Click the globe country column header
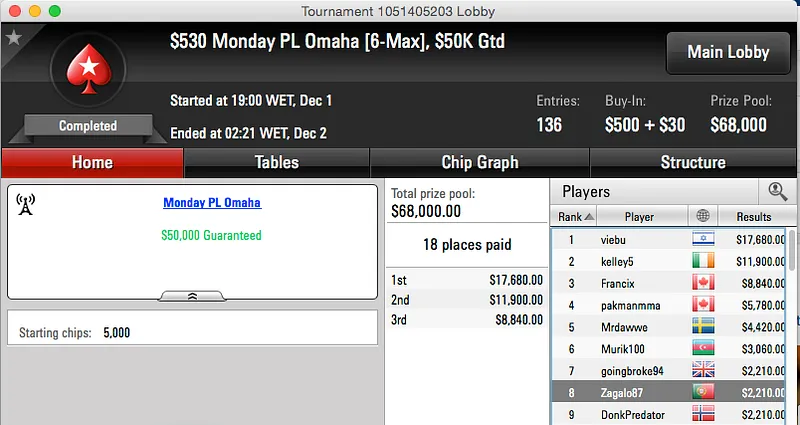The width and height of the screenshot is (800, 425). tap(703, 216)
